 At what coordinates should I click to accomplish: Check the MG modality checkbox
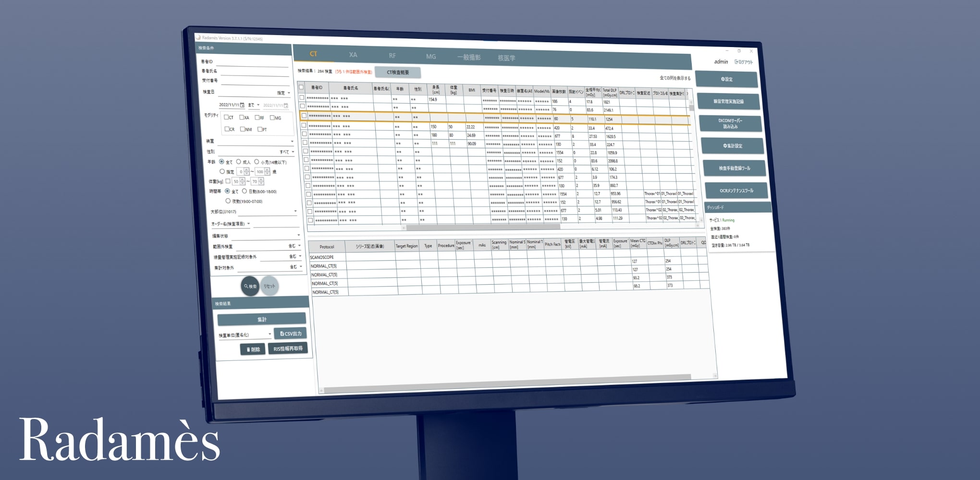pos(272,118)
